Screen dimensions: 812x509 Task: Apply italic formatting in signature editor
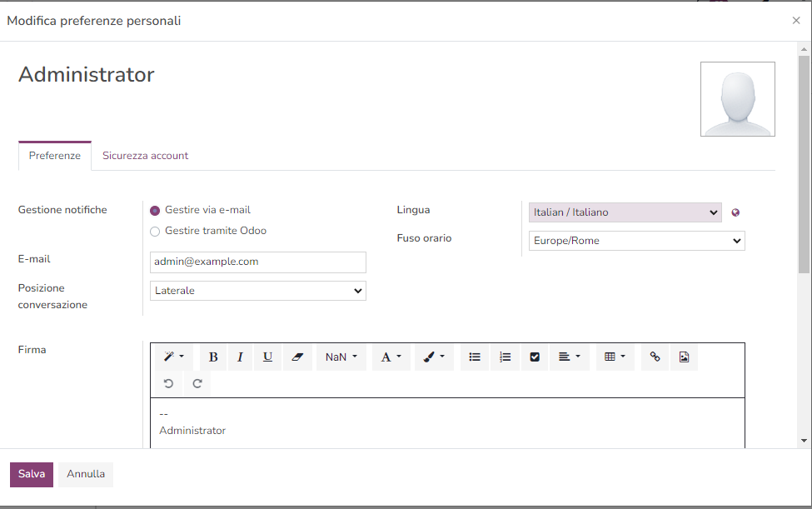click(240, 357)
